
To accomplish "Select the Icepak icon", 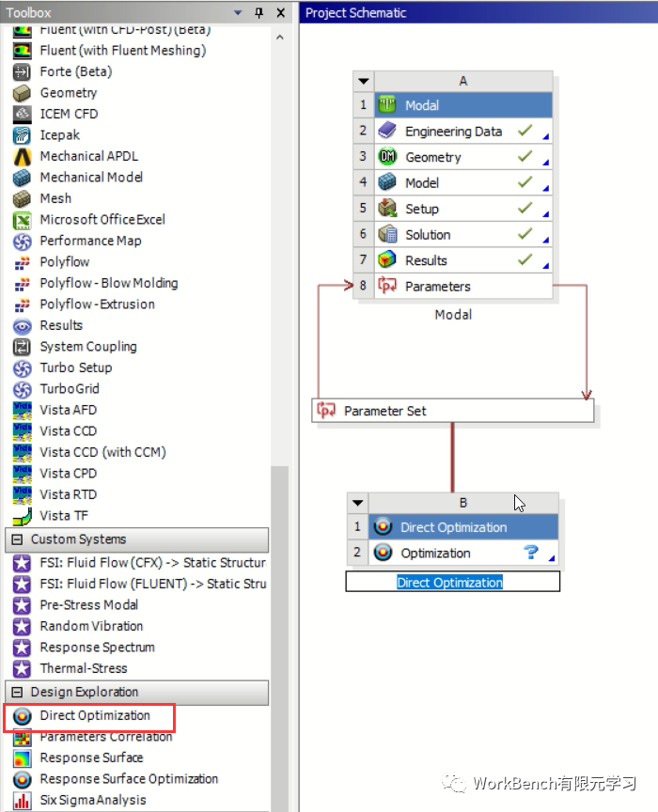I will (x=22, y=135).
